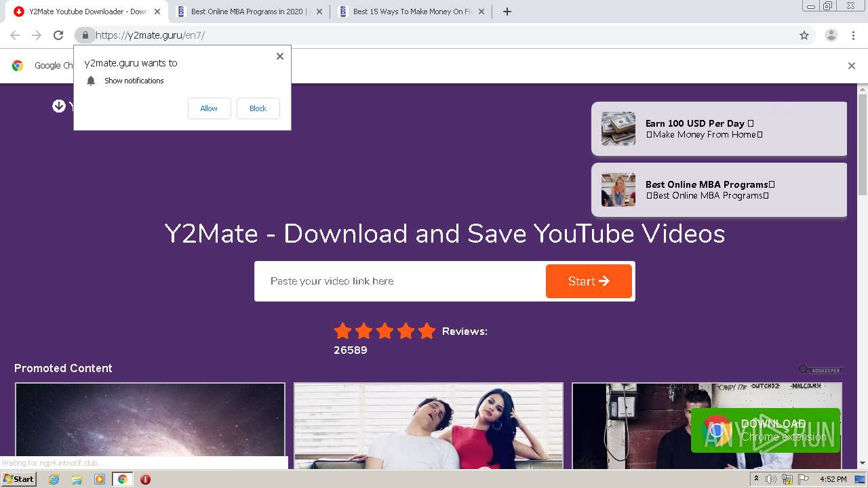Close the Y2Mate Youtube Downloader tab
The image size is (868, 488).
pyautogui.click(x=157, y=12)
